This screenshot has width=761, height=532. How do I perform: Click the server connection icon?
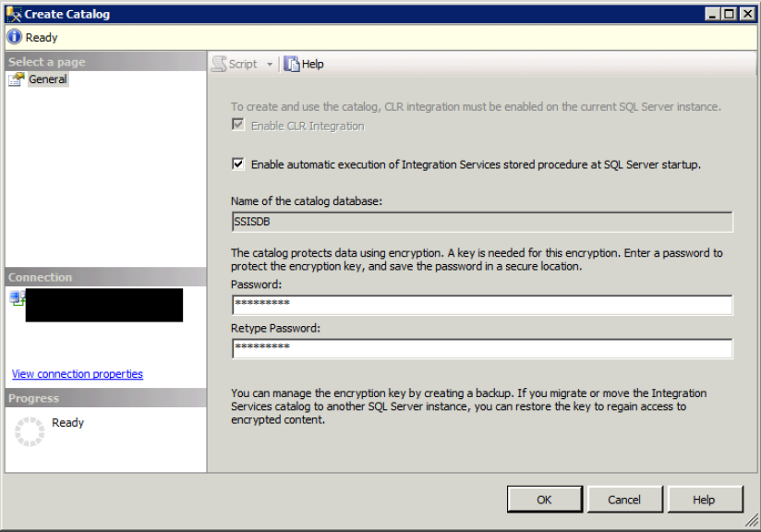18,298
